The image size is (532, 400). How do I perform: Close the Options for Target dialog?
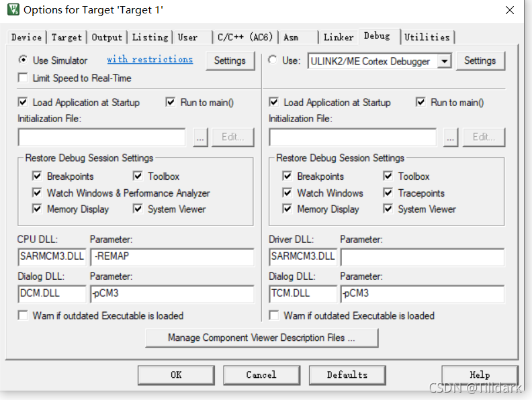click(510, 10)
